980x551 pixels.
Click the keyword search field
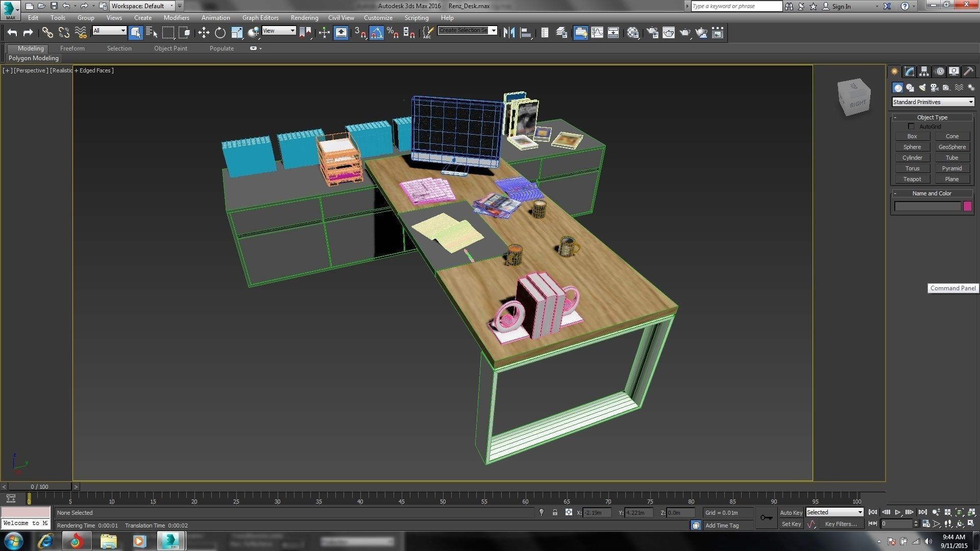click(x=736, y=6)
